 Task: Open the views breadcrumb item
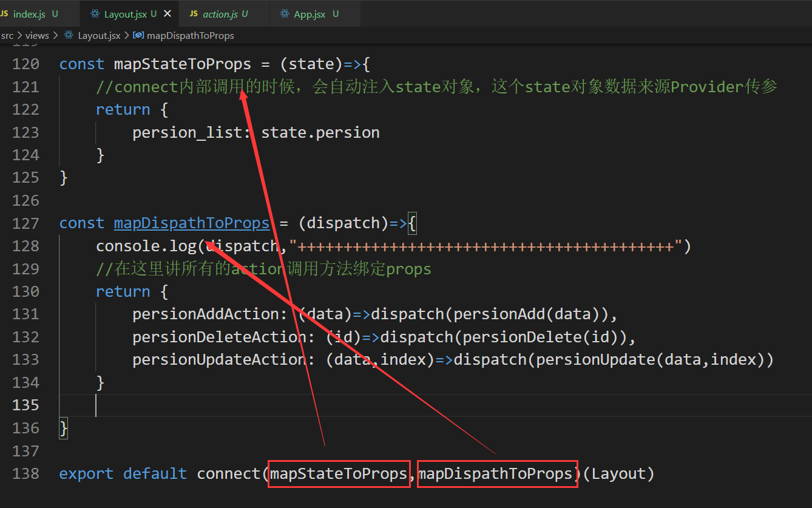tap(37, 35)
